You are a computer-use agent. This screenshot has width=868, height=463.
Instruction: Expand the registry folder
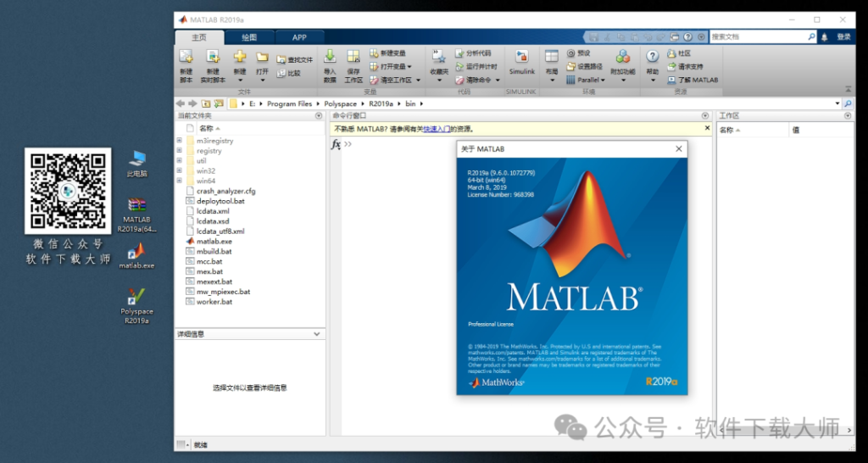(x=179, y=151)
